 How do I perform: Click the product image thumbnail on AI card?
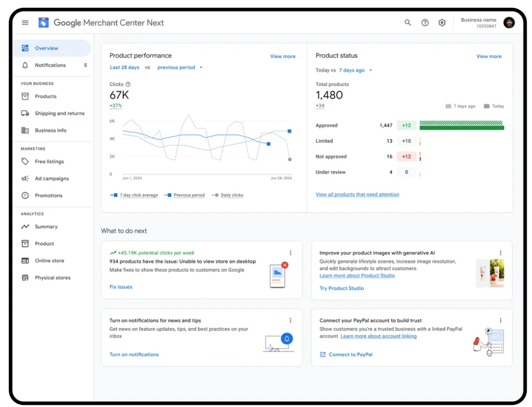tap(490, 273)
